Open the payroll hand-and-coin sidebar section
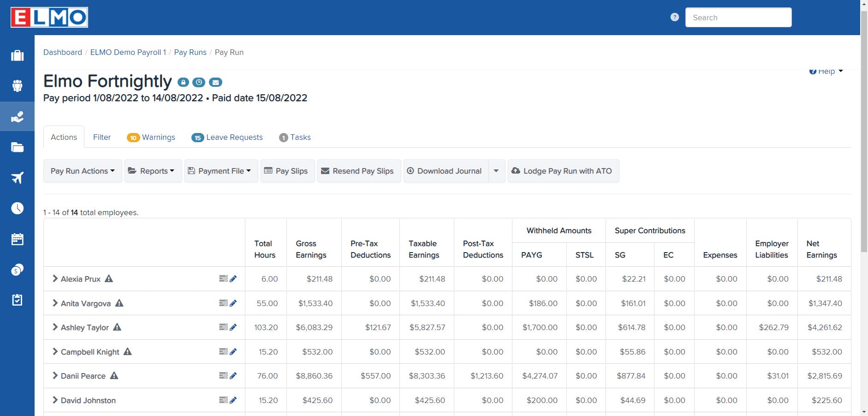Image resolution: width=868 pixels, height=416 pixels. 17,117
